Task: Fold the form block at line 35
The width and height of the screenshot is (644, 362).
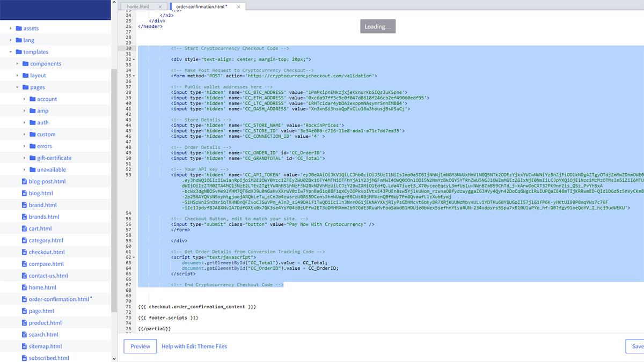Action: [134, 76]
